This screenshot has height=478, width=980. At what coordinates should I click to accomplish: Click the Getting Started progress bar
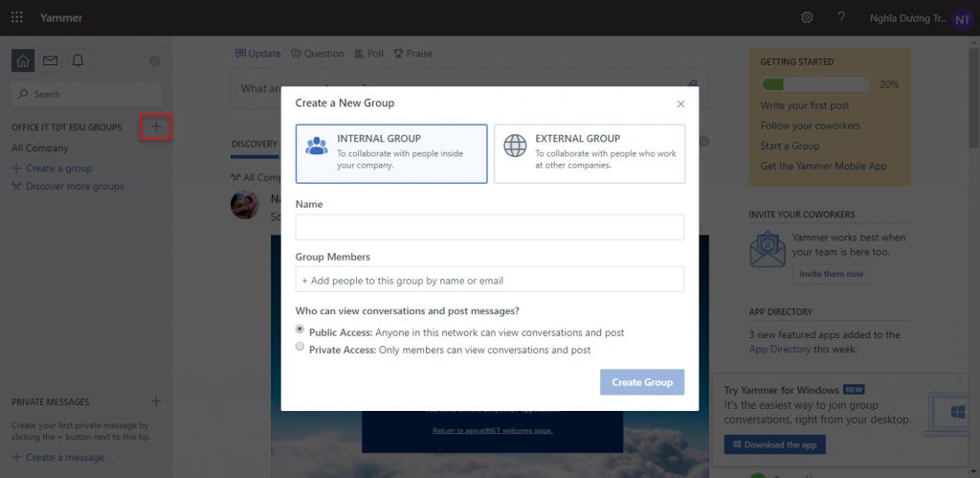pyautogui.click(x=815, y=84)
